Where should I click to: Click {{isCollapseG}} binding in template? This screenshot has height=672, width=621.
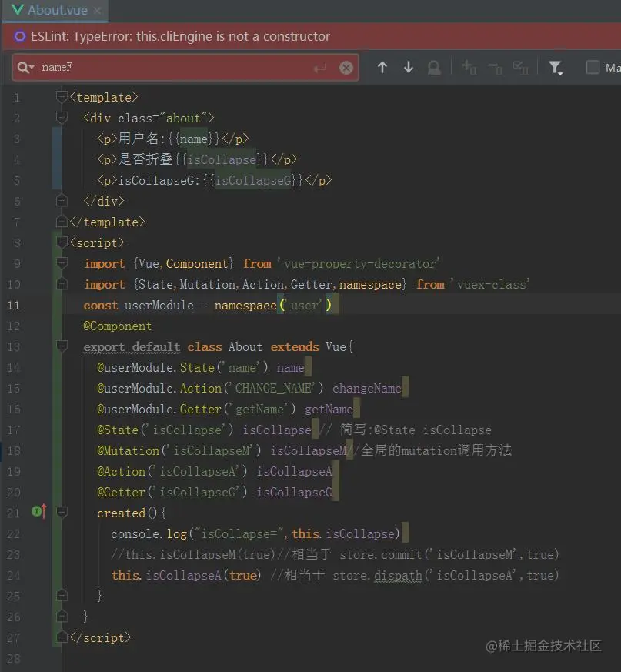252,180
